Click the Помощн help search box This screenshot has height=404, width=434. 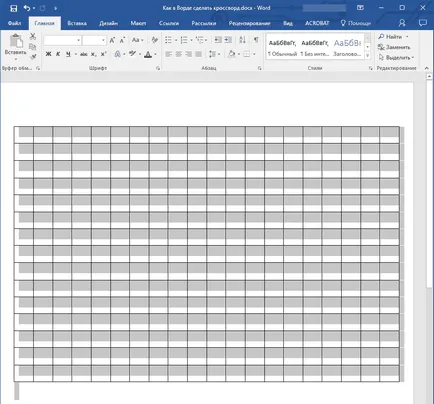click(x=356, y=23)
